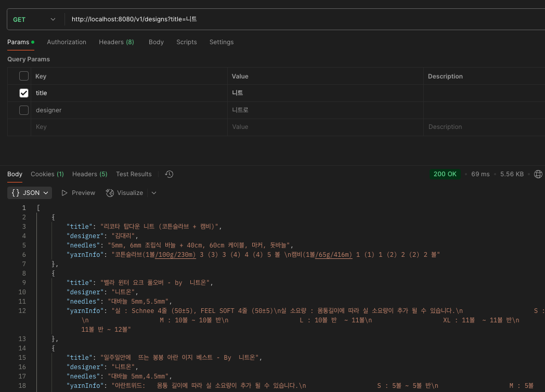Viewport: 545px width, 392px height.
Task: Click the title value cell 니트
Action: 326,93
